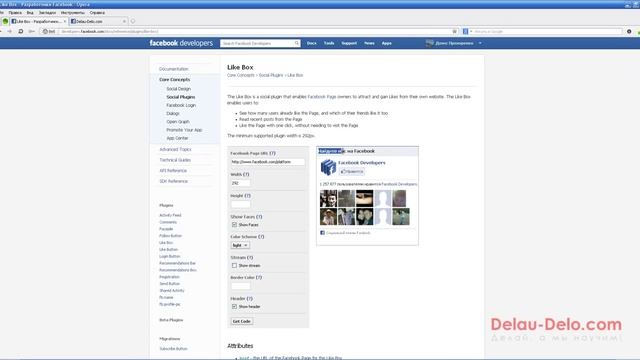Open Tools in the Facebook header
Viewport: 640px width, 360px height.
329,43
